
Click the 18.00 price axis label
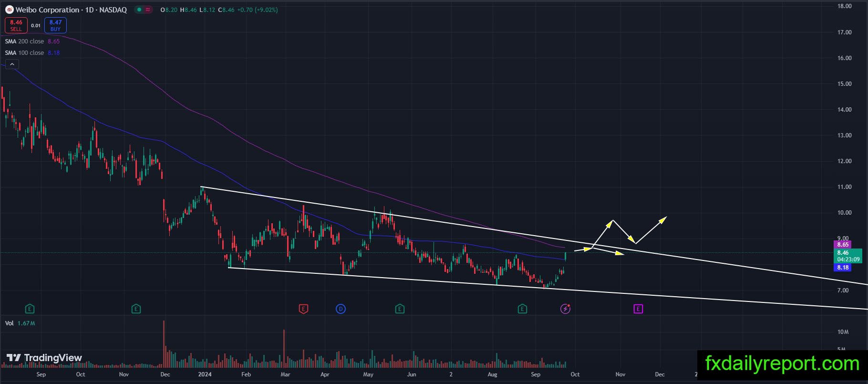coord(844,6)
